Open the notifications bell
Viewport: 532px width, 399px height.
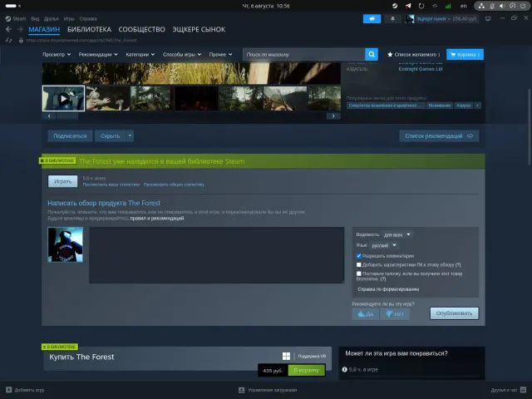[x=392, y=18]
